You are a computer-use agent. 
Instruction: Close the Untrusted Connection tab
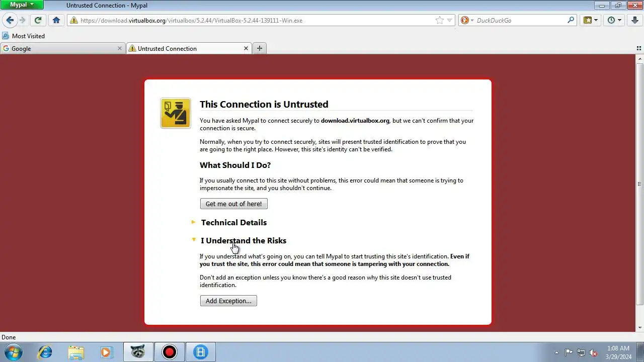[x=246, y=48]
